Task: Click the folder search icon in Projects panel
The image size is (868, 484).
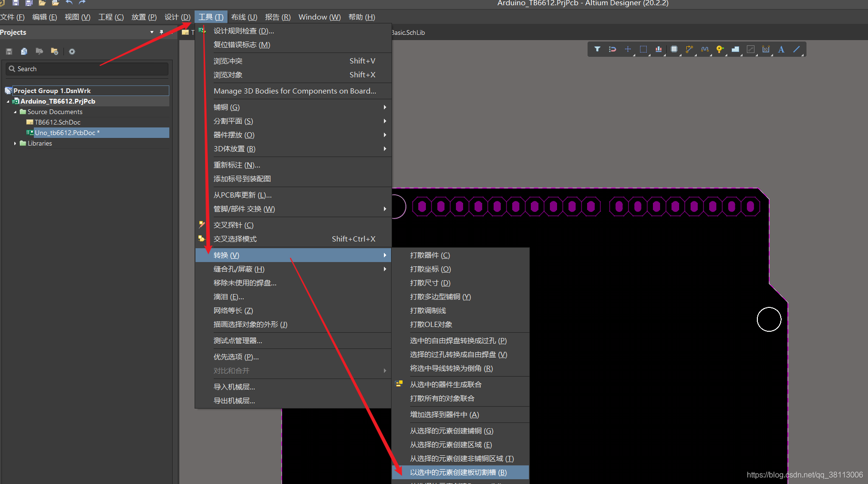Action: 39,52
